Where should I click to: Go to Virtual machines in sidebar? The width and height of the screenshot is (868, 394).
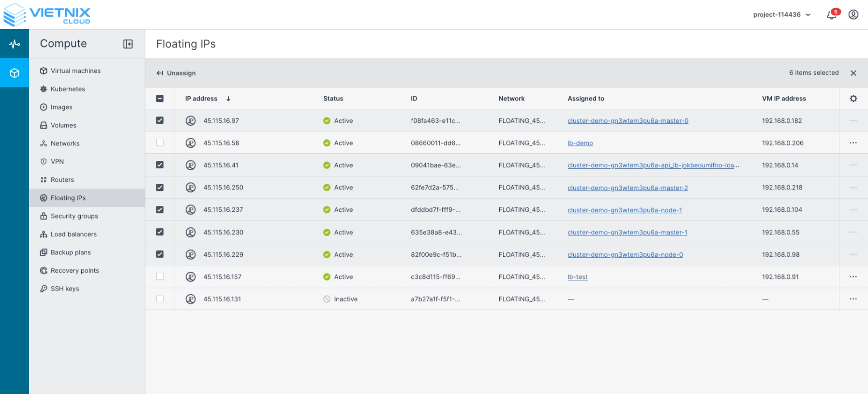(75, 71)
